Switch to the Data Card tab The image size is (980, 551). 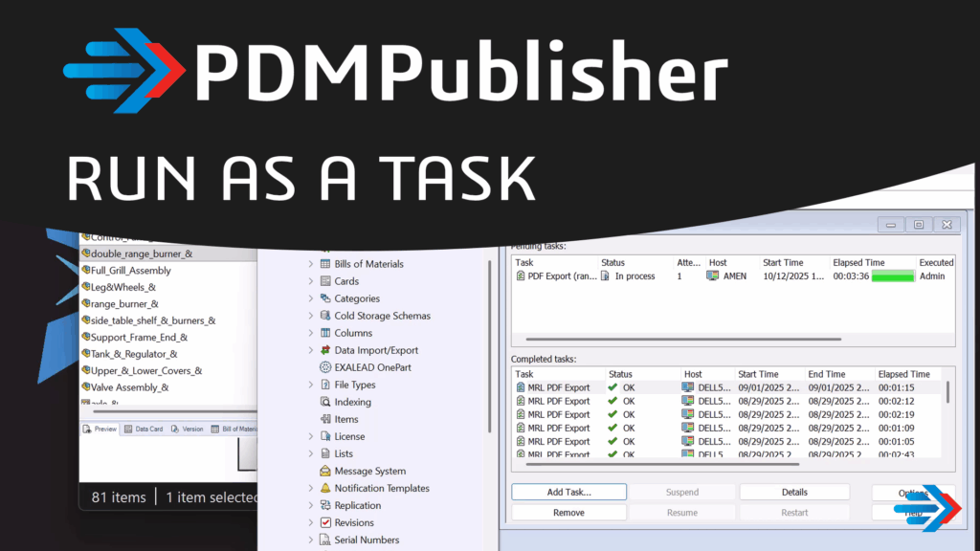(144, 430)
